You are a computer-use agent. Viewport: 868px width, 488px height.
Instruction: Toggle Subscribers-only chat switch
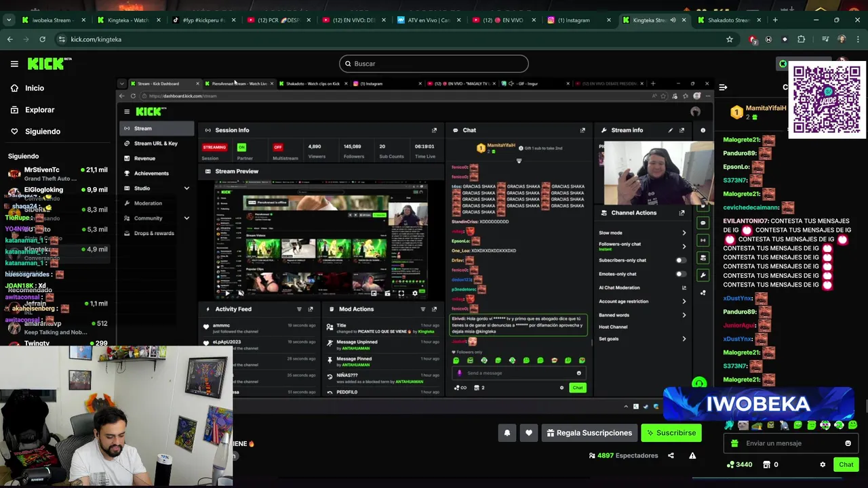coord(679,260)
